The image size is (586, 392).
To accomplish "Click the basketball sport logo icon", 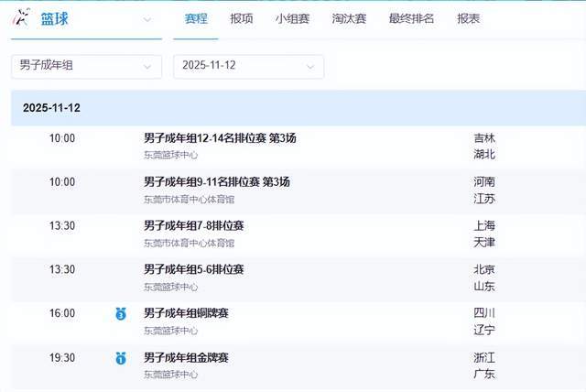I will pyautogui.click(x=21, y=18).
